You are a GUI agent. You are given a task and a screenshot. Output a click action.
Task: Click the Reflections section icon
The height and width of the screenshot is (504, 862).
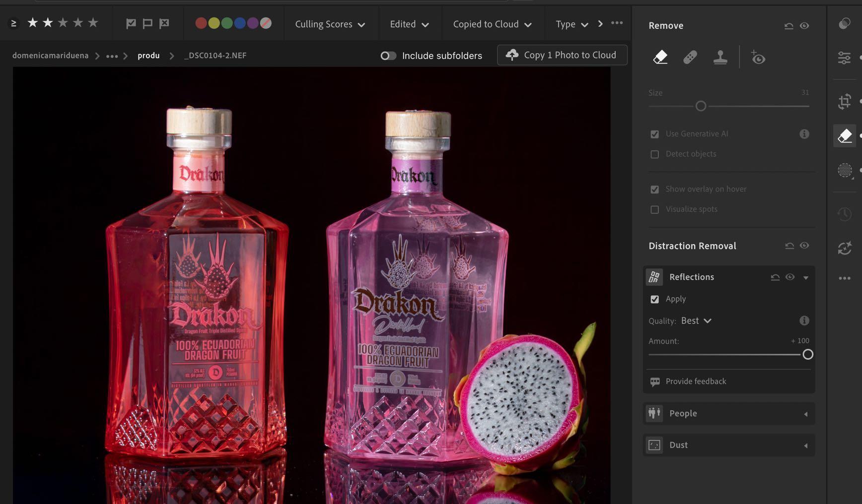coord(654,277)
